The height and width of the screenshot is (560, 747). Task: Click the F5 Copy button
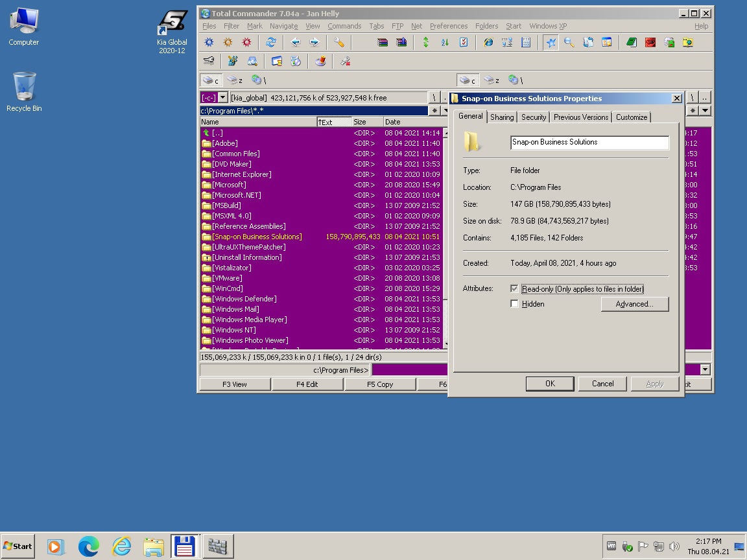coord(380,384)
